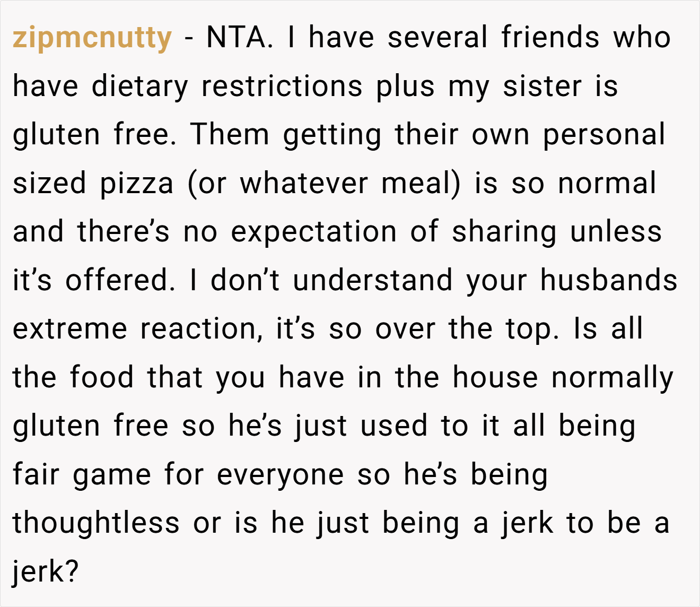
Task: Click the phrase 'fair game'
Action: coord(82,475)
